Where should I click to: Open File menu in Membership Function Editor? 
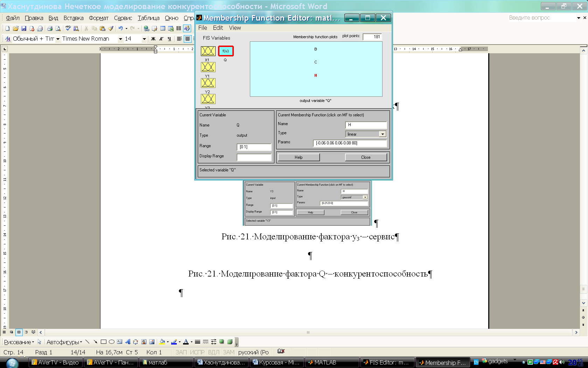[203, 28]
